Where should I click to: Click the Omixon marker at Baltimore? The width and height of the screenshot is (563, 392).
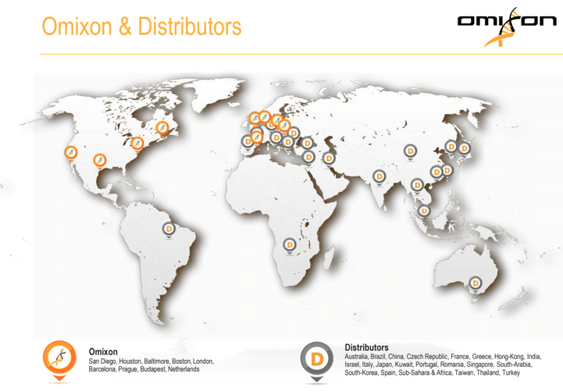tap(137, 144)
